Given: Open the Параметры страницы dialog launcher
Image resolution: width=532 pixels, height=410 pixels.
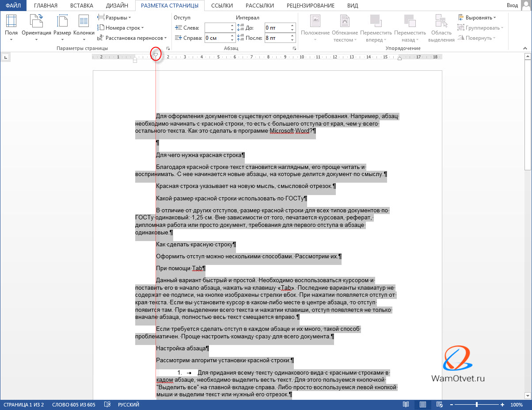Looking at the screenshot, I should (167, 48).
